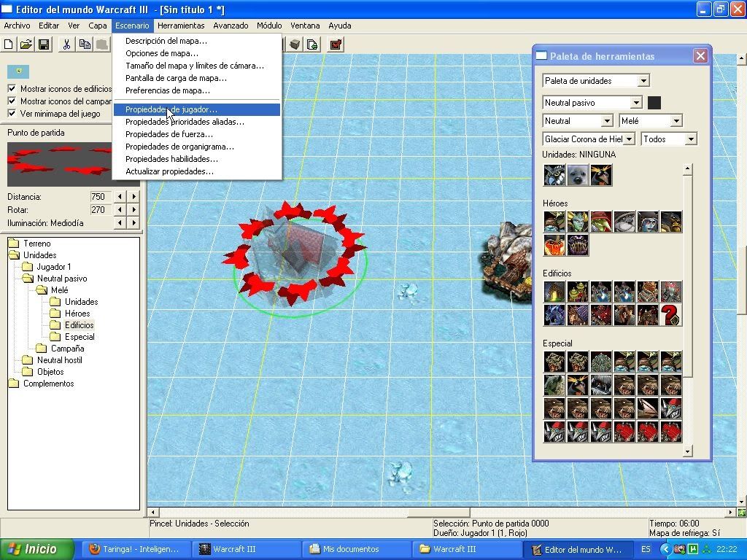Select the blue-roofed tavern building icon
This screenshot has height=560, width=747.
pos(578,315)
